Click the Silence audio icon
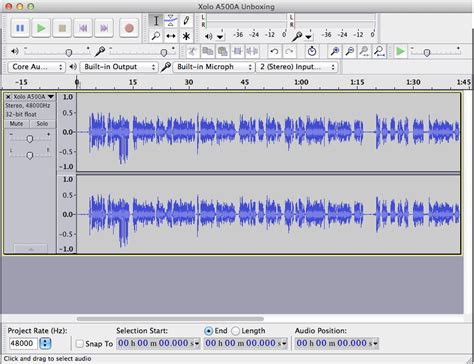The height and width of the screenshot is (364, 474). click(252, 51)
